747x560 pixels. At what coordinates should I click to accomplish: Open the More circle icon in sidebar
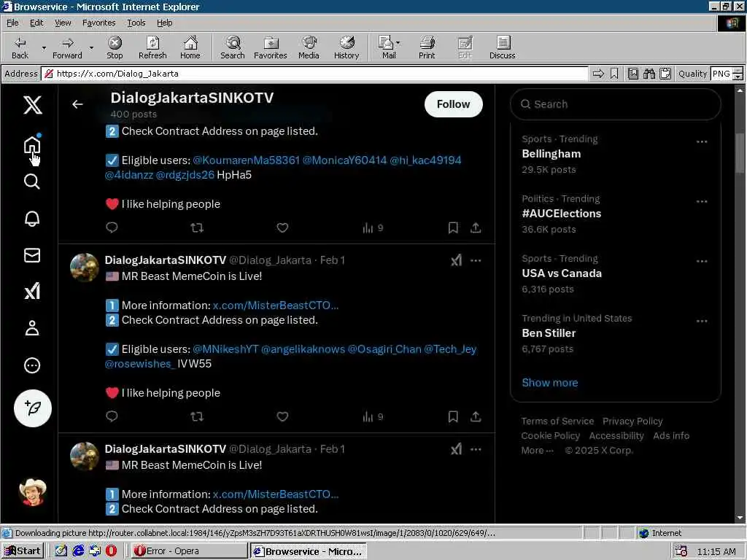pyautogui.click(x=32, y=365)
